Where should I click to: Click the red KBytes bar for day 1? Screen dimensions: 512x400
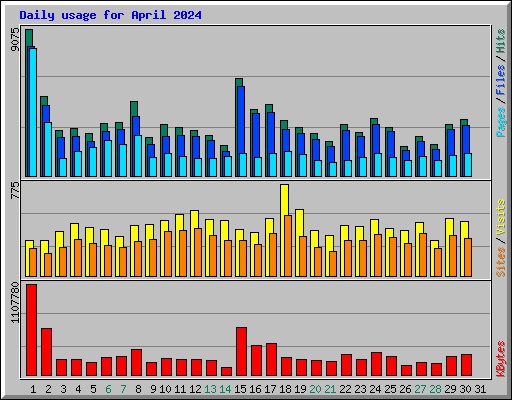31,330
